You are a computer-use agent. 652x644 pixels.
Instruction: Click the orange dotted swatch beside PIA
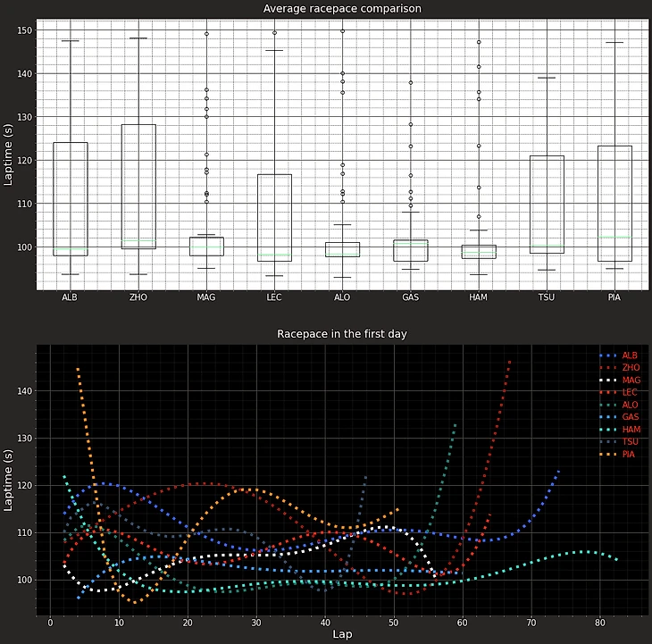[x=607, y=455]
